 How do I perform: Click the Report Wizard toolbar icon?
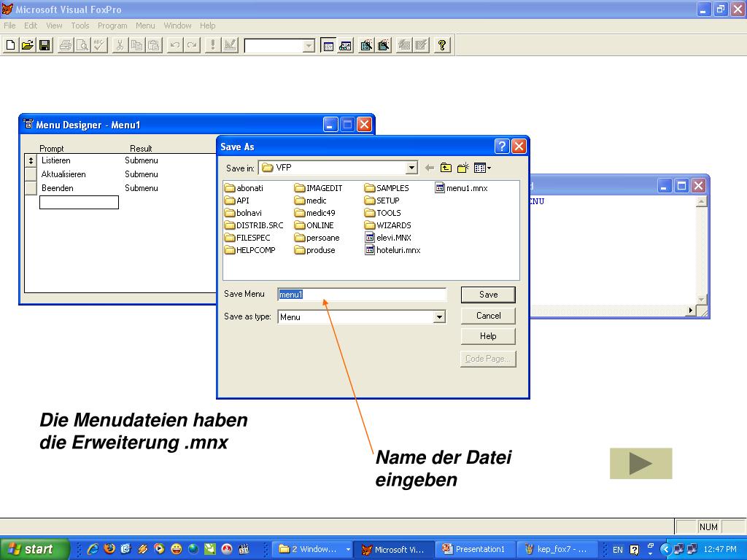click(384, 45)
